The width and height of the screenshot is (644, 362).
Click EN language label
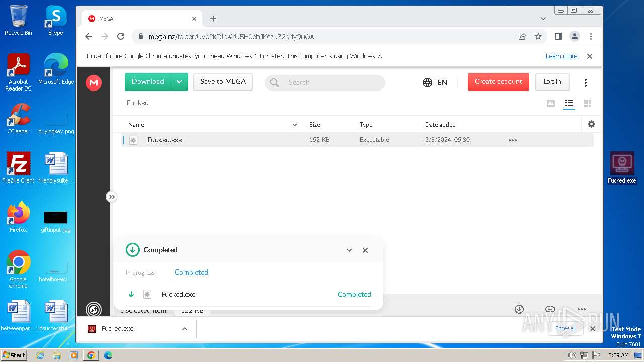[x=442, y=82]
